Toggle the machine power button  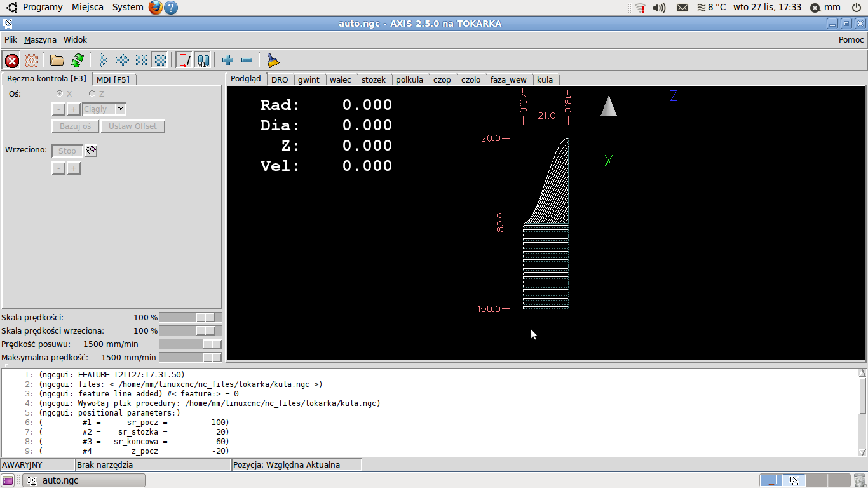click(x=31, y=60)
